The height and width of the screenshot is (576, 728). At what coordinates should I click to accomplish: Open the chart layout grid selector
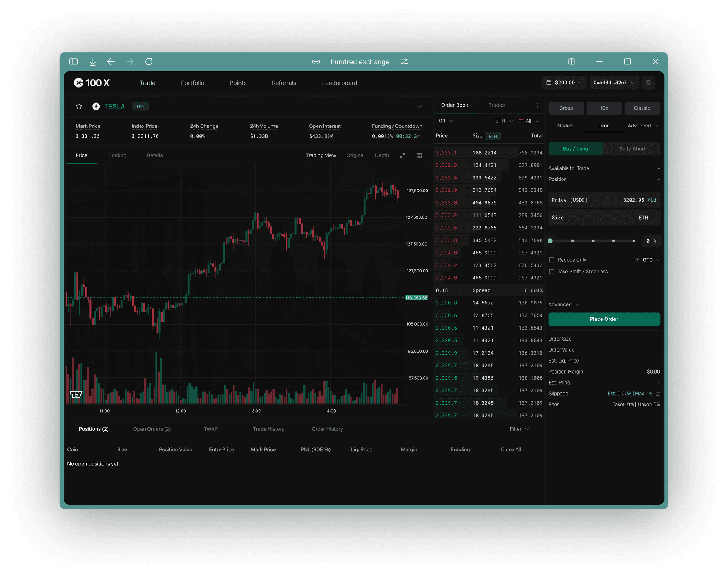pos(419,155)
